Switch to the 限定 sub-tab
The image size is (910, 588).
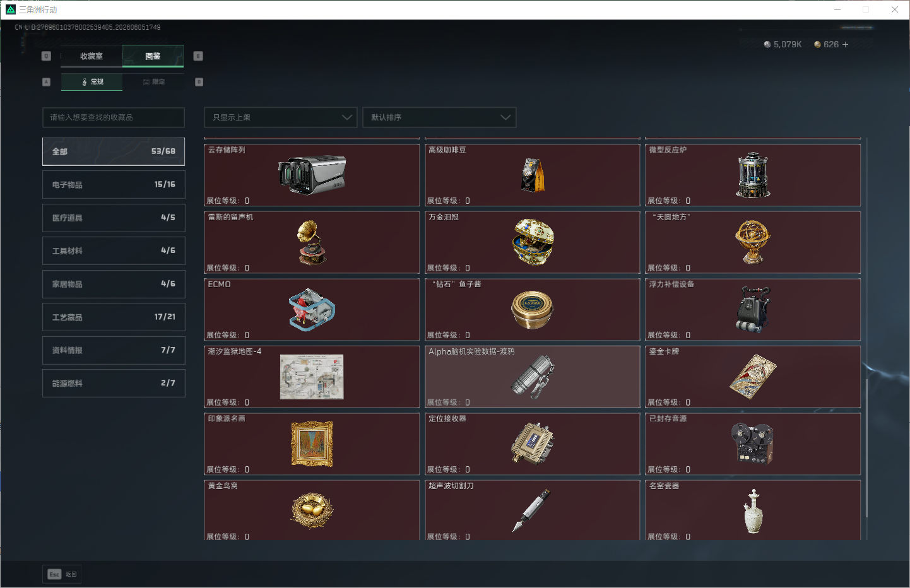tap(153, 82)
